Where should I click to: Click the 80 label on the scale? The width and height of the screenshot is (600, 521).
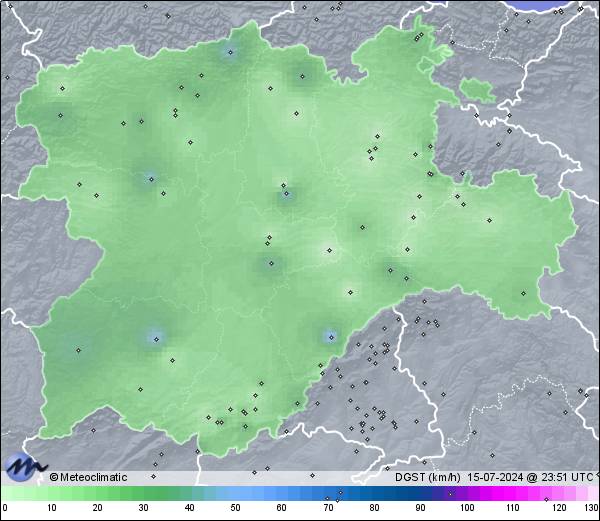click(x=374, y=508)
